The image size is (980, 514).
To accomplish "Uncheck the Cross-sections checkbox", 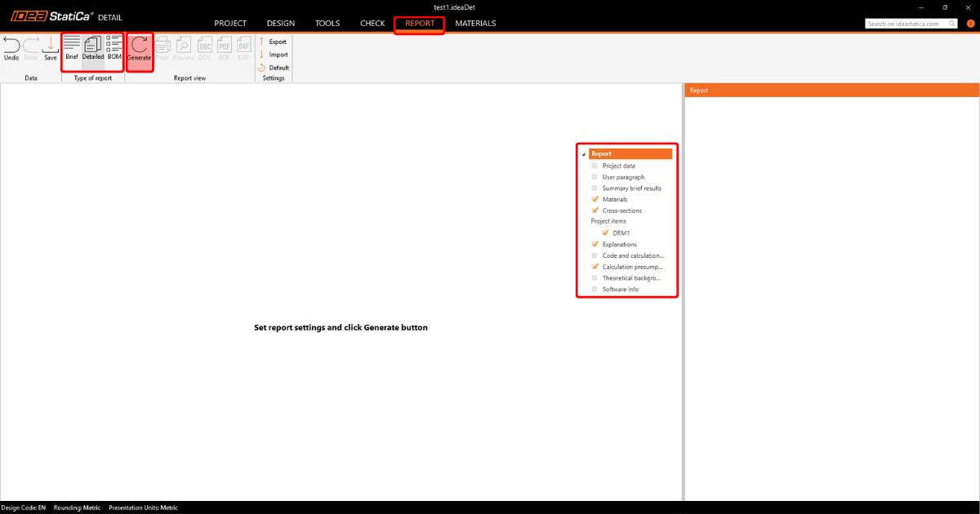I will [595, 210].
